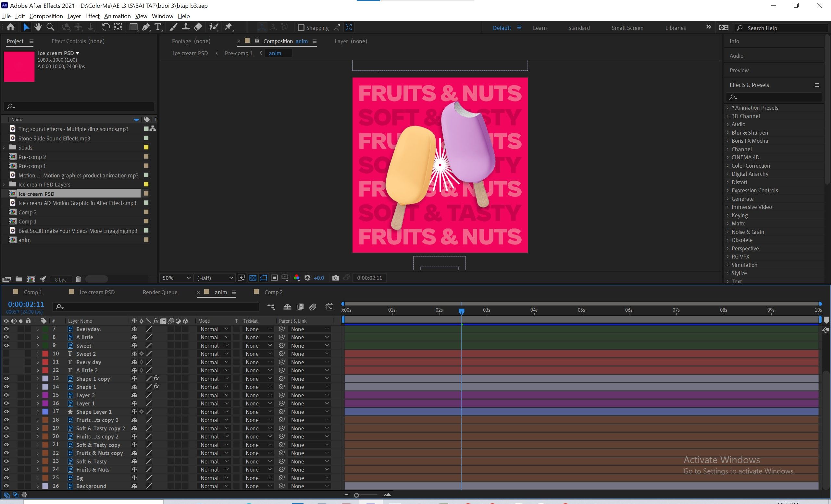Navigate to Pre-comp 1 in breadcrumb
831x504 pixels.
pos(239,53)
